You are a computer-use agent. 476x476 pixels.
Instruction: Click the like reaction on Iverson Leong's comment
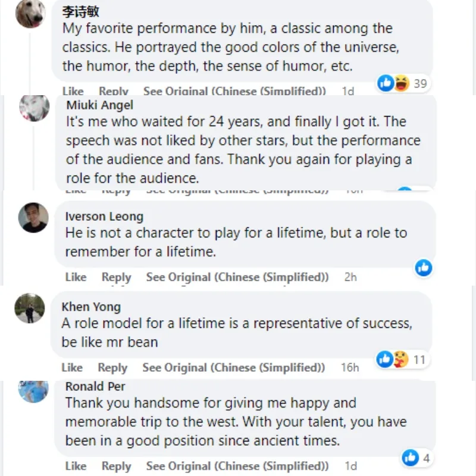424,268
